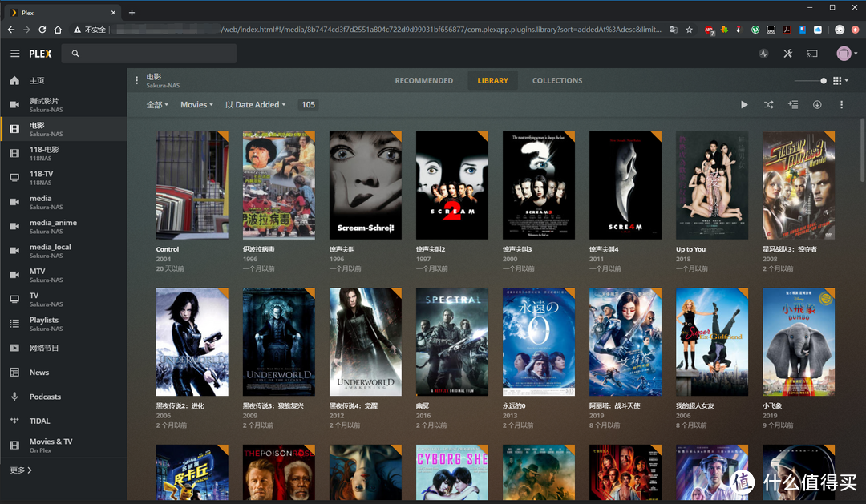Go to browser home page icon
The image size is (866, 504).
(58, 30)
